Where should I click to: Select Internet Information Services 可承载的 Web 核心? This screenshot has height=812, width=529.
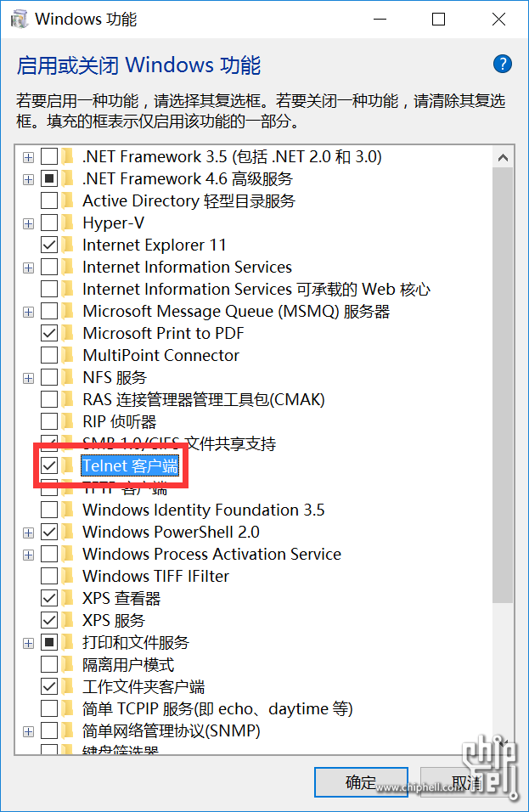(256, 289)
